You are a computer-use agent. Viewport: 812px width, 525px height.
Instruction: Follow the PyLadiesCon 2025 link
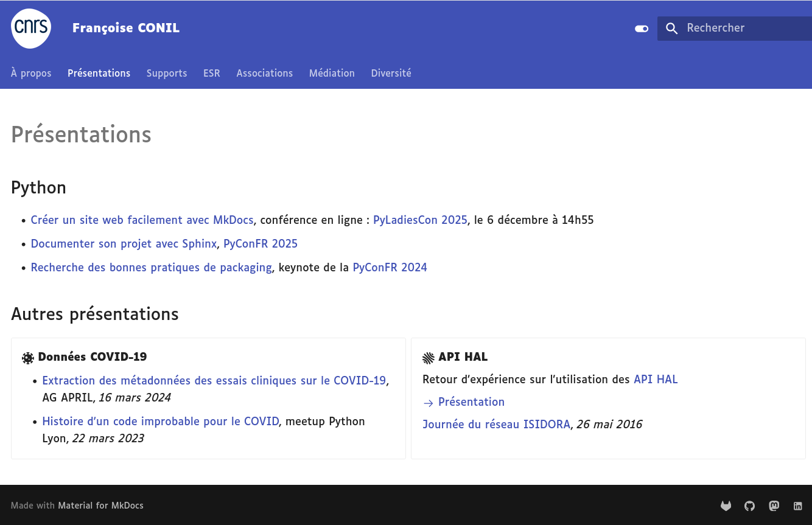[x=420, y=220]
